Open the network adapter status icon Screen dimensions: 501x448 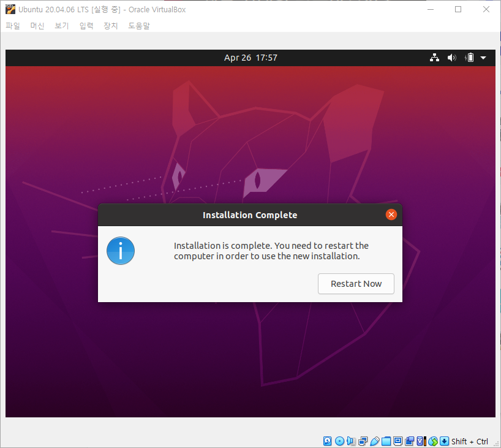coord(363,441)
